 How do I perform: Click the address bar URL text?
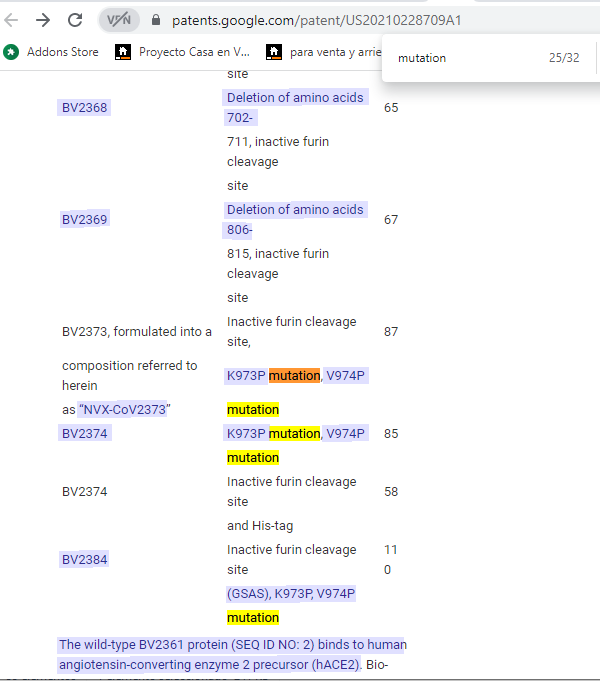pyautogui.click(x=316, y=20)
